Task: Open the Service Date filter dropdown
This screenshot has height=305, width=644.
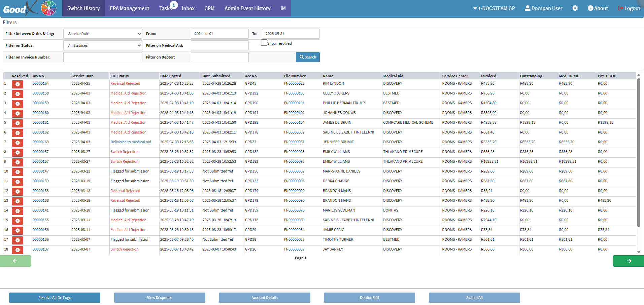Action: click(103, 34)
